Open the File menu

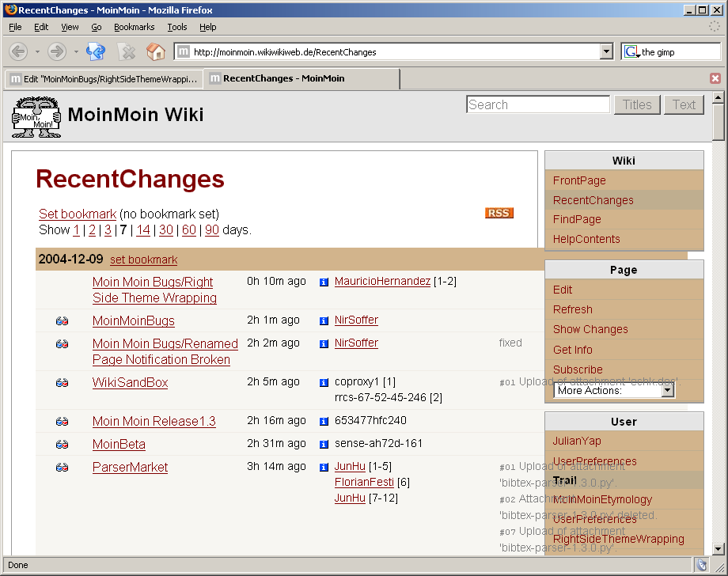click(x=15, y=27)
